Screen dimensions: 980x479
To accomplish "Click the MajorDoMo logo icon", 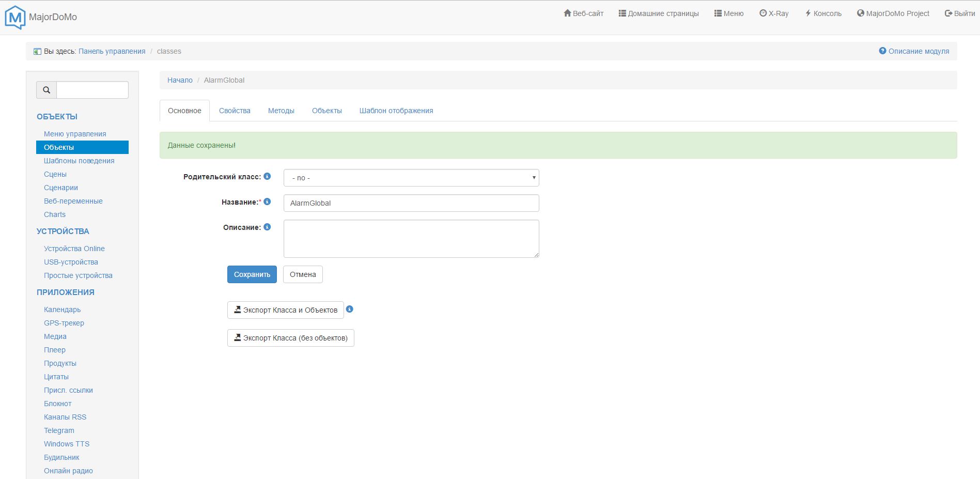I will point(15,18).
